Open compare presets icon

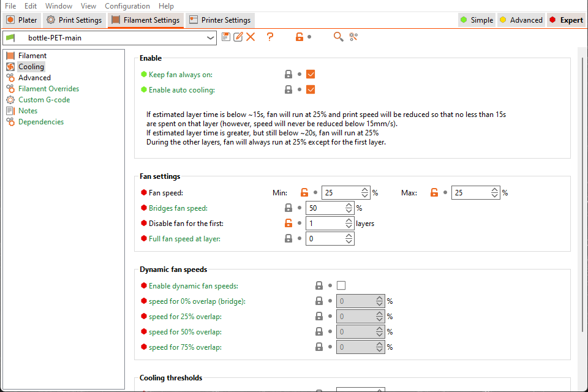pos(353,37)
